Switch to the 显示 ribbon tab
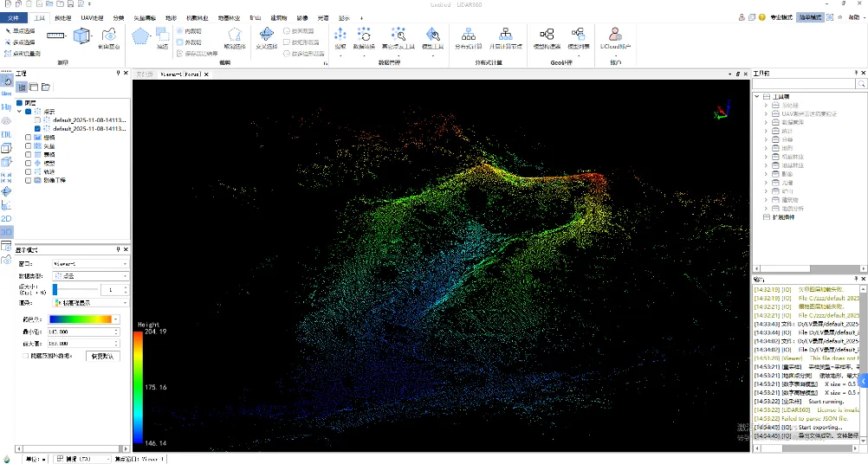 coord(344,17)
